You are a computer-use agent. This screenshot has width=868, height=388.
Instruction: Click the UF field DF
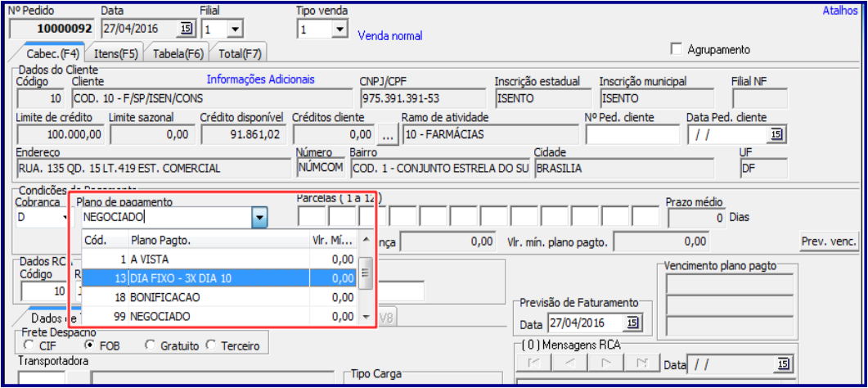tap(763, 169)
